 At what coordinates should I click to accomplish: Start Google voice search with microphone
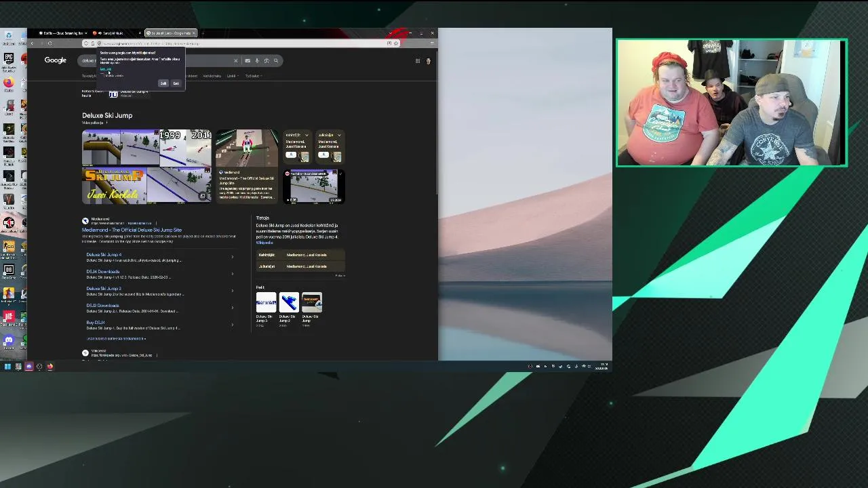[257, 61]
